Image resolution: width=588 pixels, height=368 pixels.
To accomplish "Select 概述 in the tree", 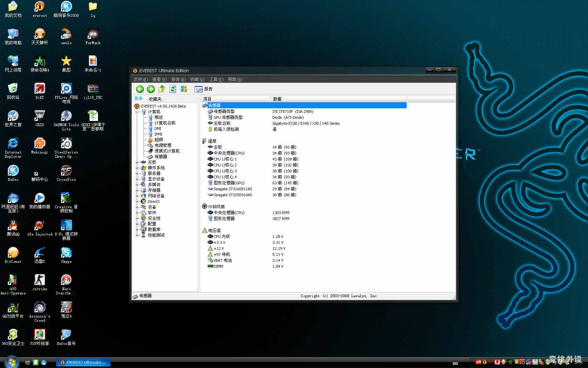I will [x=159, y=117].
